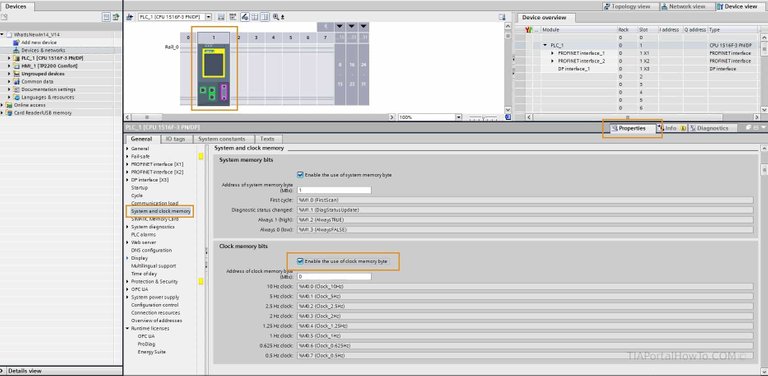This screenshot has height=376, width=768.
Task: Click device view navigate icon left of selector
Action: pos(130,17)
